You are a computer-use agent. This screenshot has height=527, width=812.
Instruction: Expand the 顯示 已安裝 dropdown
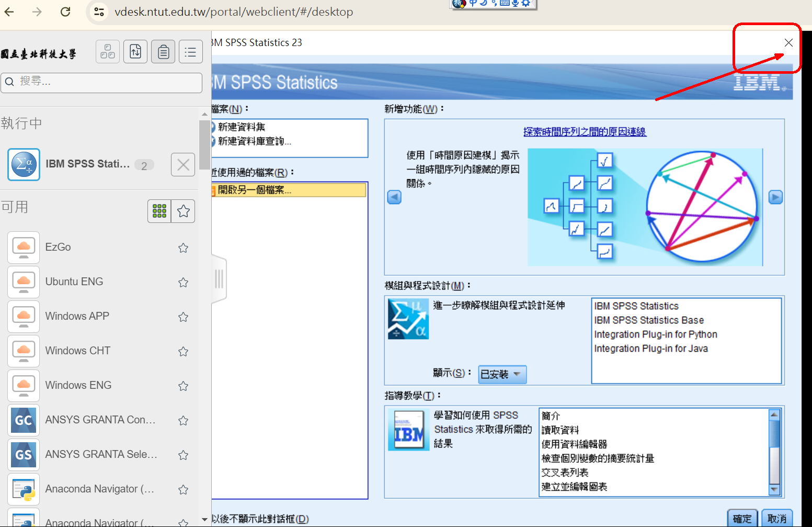[502, 374]
